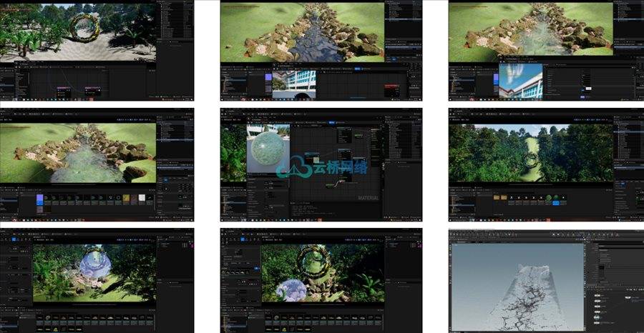The image size is (644, 333).
Task: Click the active blue tool icon above the jungle sphere viewport
Action: click(x=14, y=239)
